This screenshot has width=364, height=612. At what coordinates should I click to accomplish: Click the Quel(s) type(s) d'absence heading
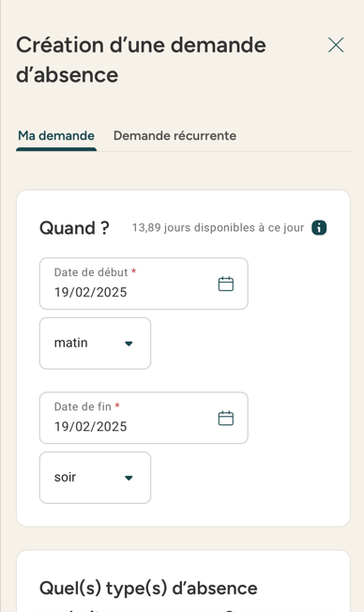148,589
